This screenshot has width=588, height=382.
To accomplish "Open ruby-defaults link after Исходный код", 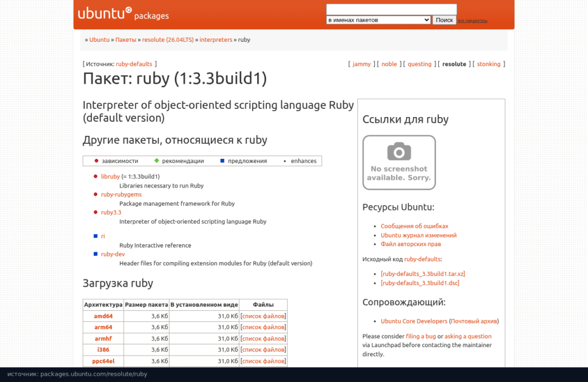I will (x=422, y=259).
